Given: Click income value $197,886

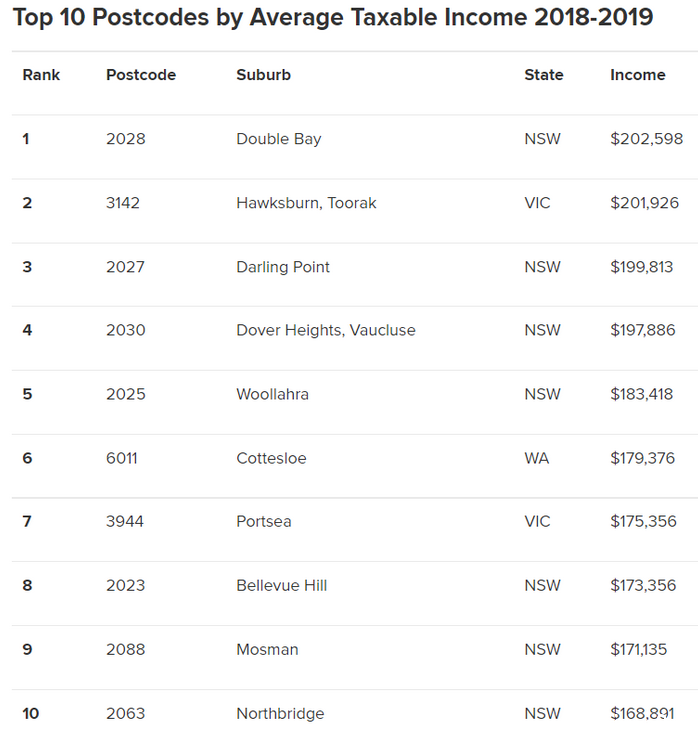Looking at the screenshot, I should pyautogui.click(x=643, y=330).
